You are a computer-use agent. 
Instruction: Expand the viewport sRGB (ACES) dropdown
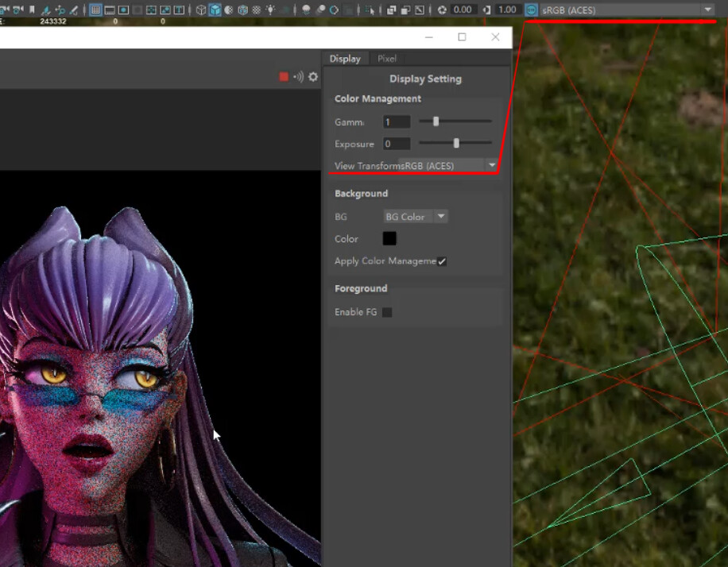click(707, 10)
